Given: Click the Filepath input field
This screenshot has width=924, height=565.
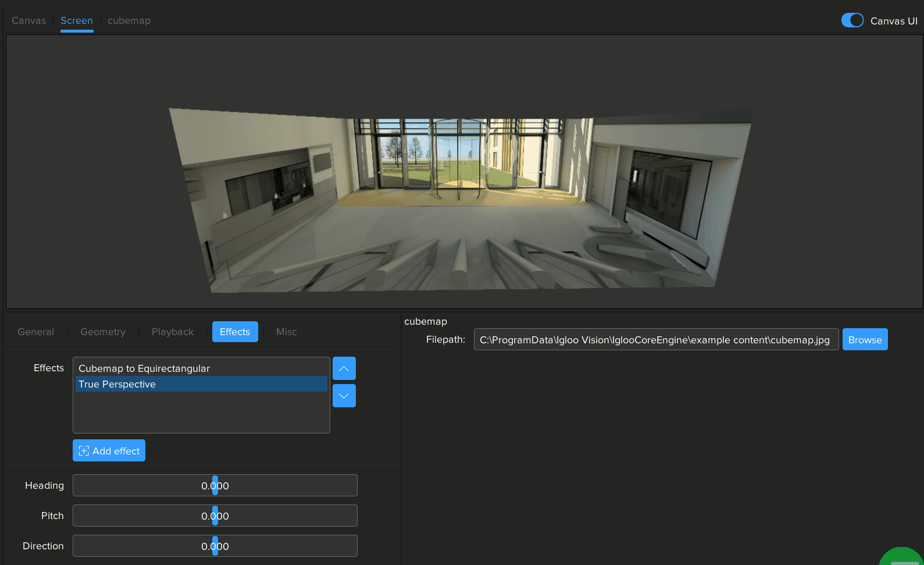Looking at the screenshot, I should pyautogui.click(x=655, y=340).
